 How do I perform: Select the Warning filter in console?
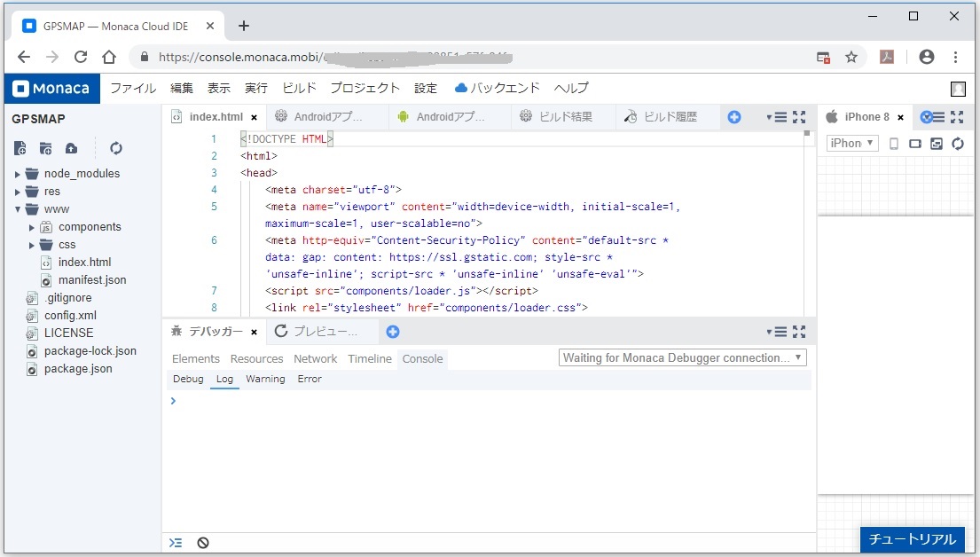click(x=265, y=379)
